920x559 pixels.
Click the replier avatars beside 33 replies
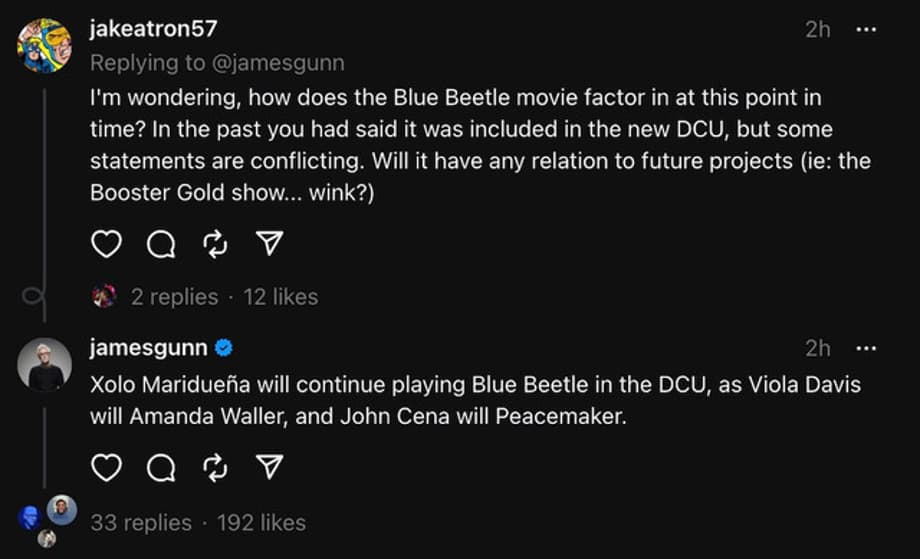click(x=48, y=519)
